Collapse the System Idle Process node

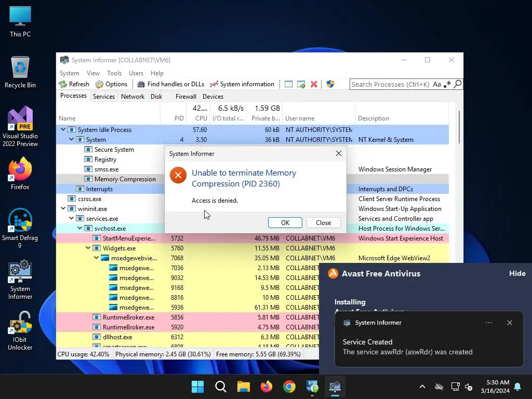coord(63,129)
